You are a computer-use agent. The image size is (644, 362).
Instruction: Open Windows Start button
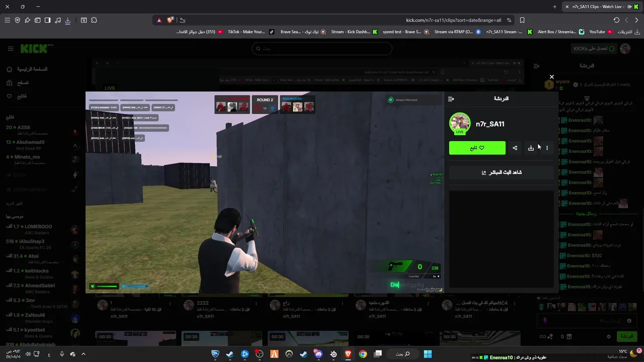pyautogui.click(x=427, y=354)
